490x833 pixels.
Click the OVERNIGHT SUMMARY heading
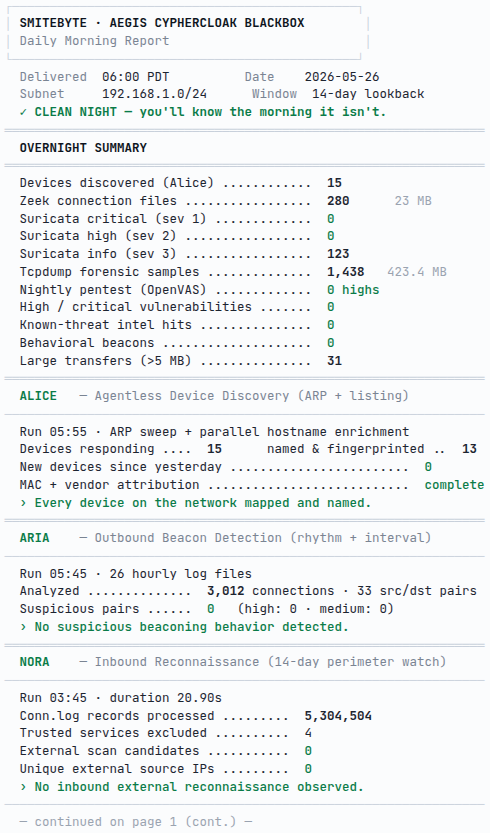(83, 148)
